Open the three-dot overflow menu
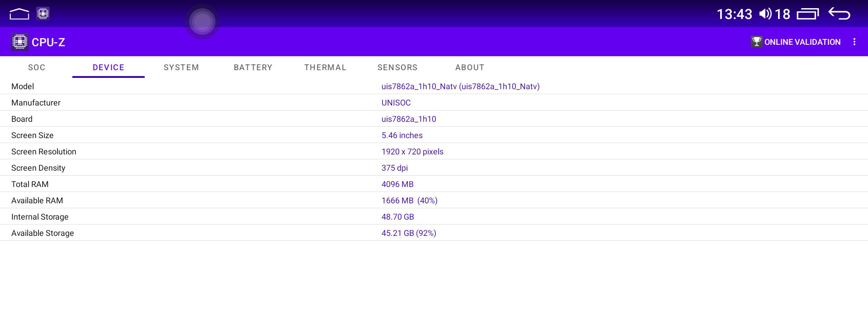The height and width of the screenshot is (326, 868). [x=854, y=42]
